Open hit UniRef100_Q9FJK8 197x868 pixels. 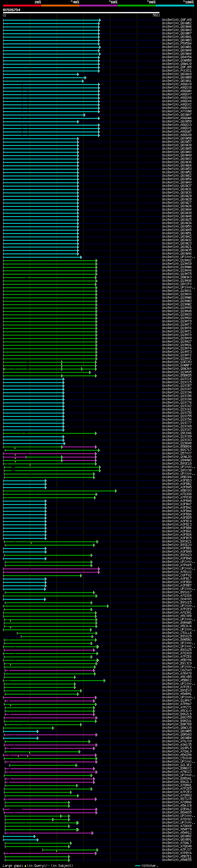[x=177, y=20]
